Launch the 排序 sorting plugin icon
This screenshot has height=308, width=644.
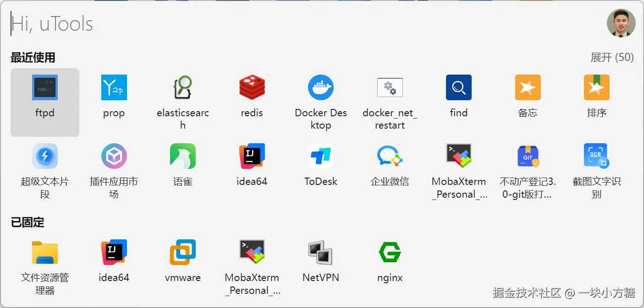click(x=596, y=87)
